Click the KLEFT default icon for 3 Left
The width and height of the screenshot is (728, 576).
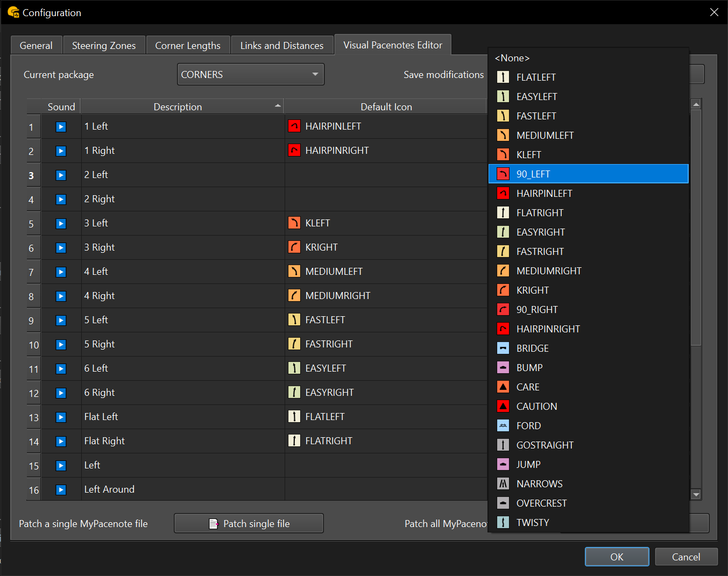294,223
